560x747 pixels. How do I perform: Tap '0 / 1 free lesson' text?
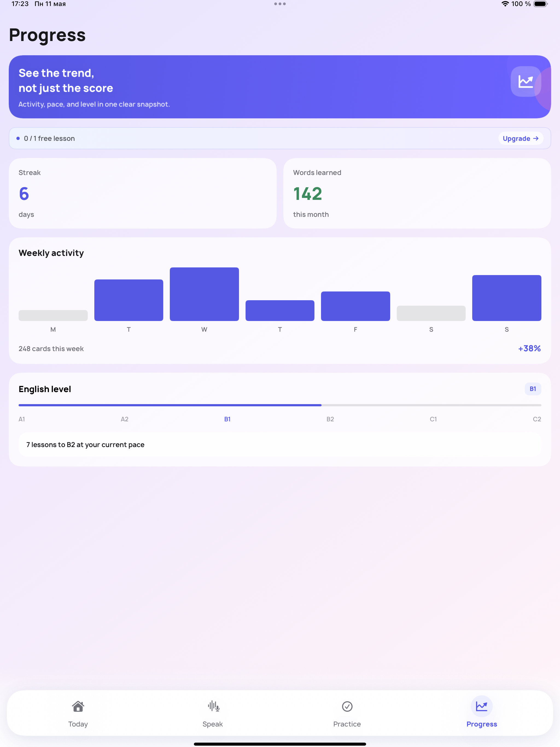tap(49, 138)
